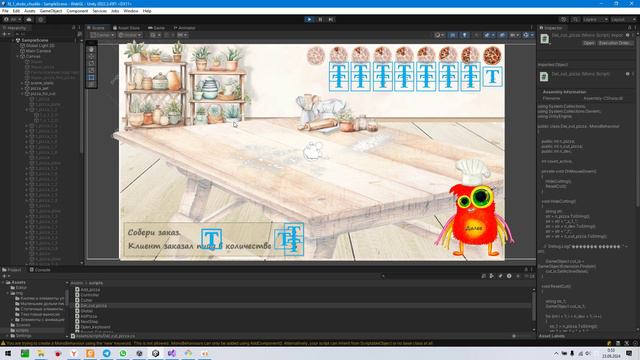Open Telegram from the taskbar

[x=107, y=353]
